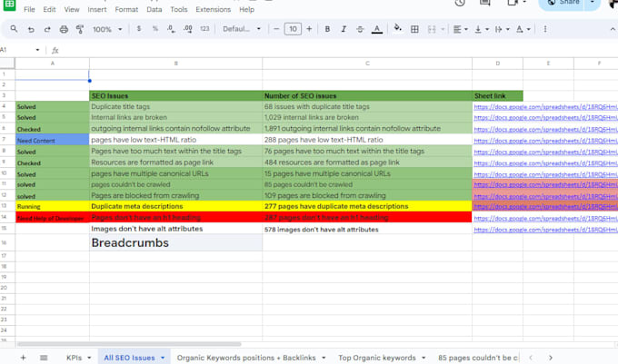Open the comments icon
The image size is (618, 364).
pos(484,3)
